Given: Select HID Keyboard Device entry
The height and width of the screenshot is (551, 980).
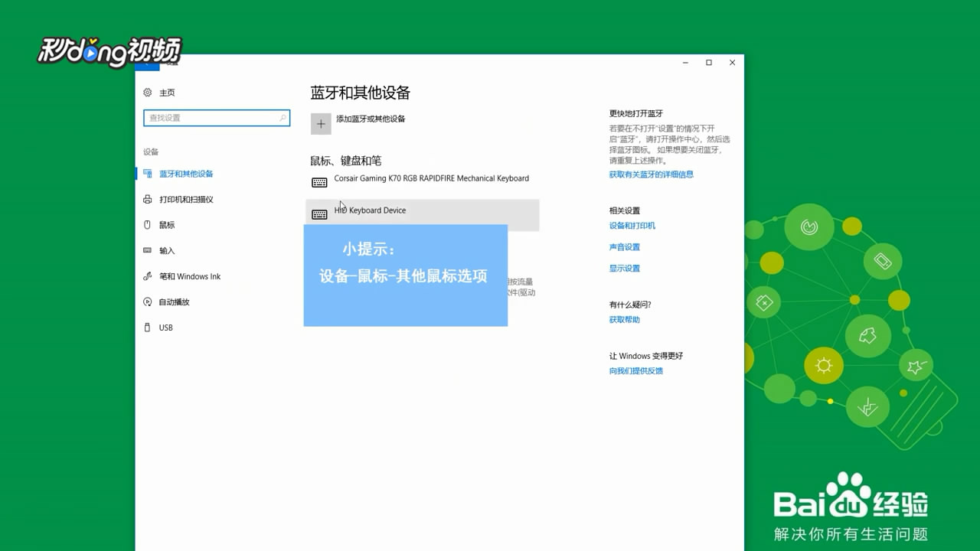Looking at the screenshot, I should pos(423,215).
